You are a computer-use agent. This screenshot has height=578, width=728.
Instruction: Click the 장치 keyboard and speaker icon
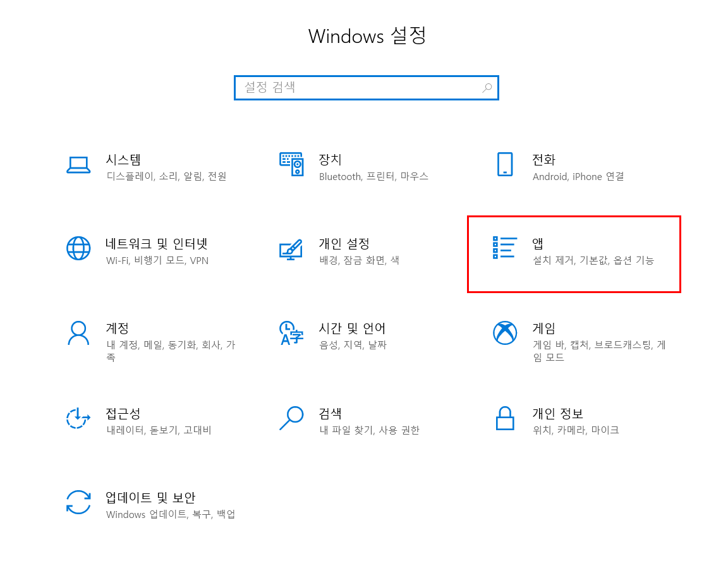click(x=291, y=164)
